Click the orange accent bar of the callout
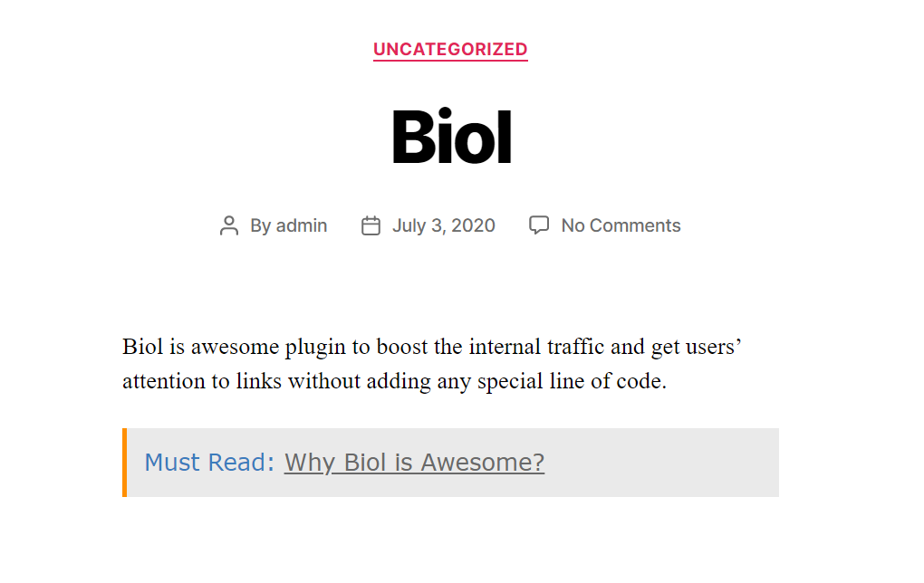This screenshot has height=583, width=924. pos(124,463)
